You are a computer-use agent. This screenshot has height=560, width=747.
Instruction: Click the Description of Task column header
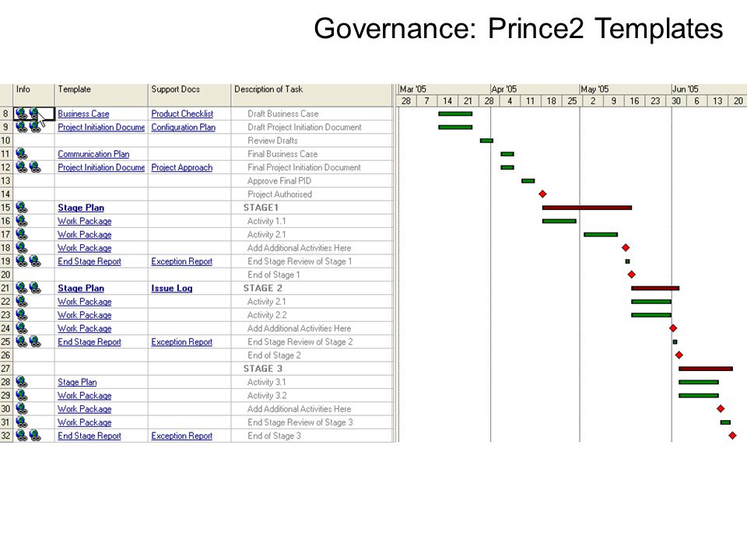pyautogui.click(x=312, y=95)
